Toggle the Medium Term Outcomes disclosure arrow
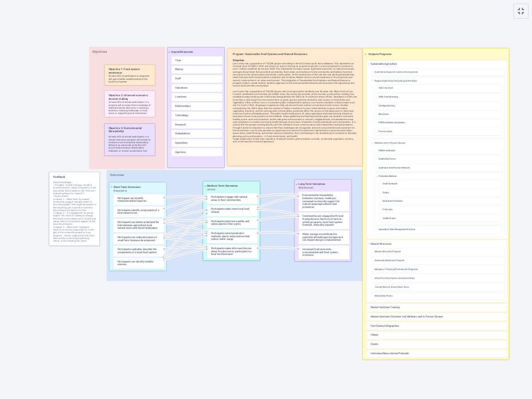The width and height of the screenshot is (532, 399). (x=205, y=186)
